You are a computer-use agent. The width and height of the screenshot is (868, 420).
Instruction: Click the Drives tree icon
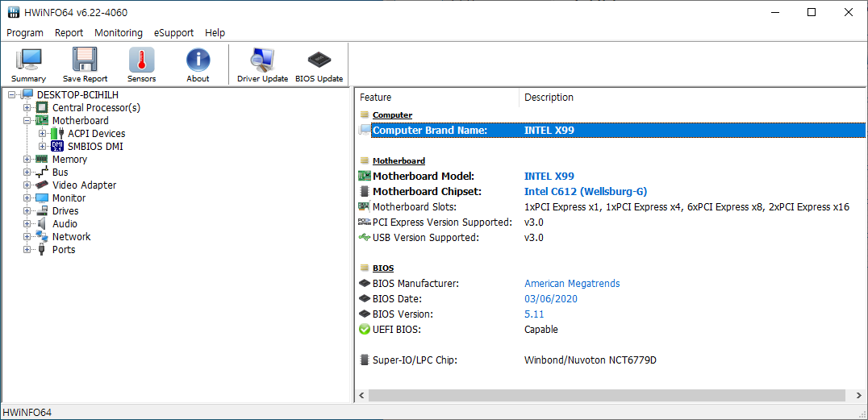point(41,211)
